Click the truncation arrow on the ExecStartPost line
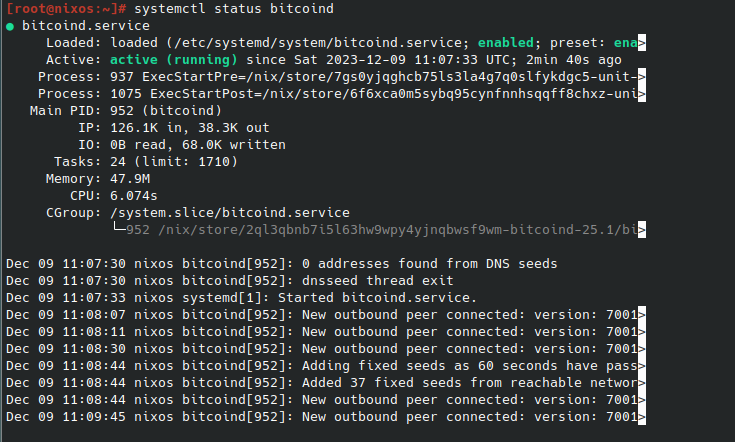This screenshot has width=735, height=442. pos(641,93)
